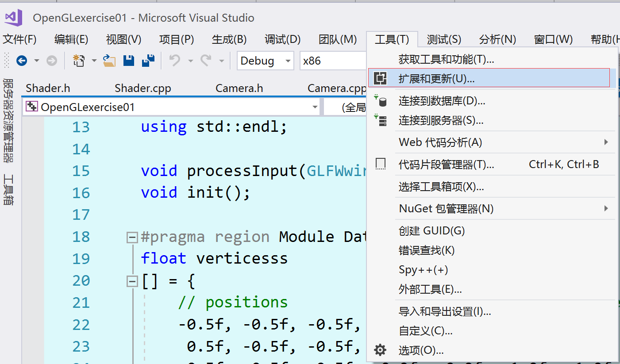Screen dimensions: 620x364
Task: Choose 外部工具(E)... menu item
Action: point(492,289)
